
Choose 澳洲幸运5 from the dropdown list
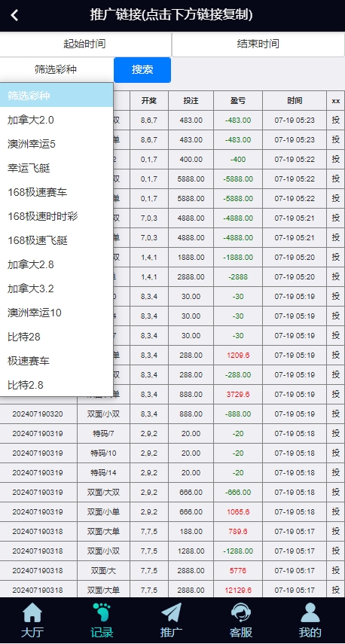point(56,144)
